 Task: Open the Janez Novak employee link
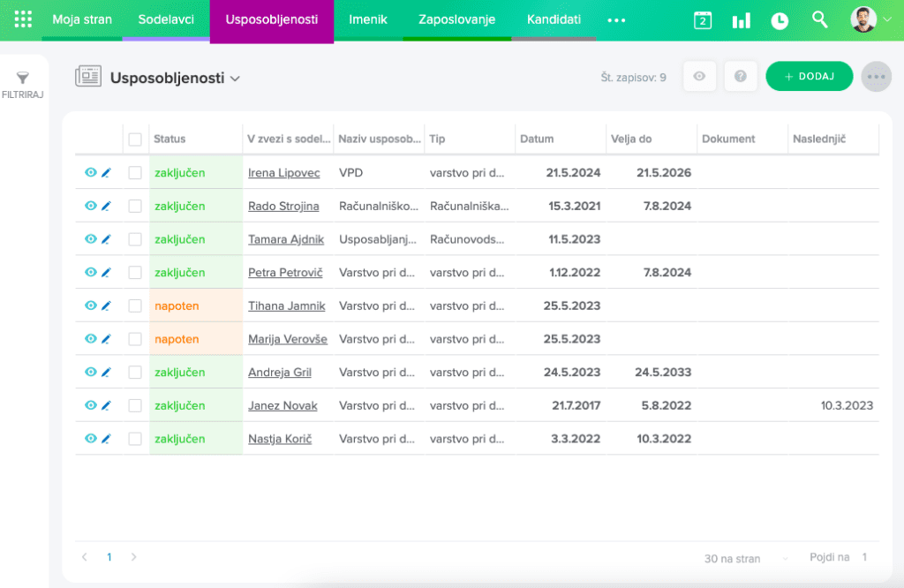click(282, 405)
